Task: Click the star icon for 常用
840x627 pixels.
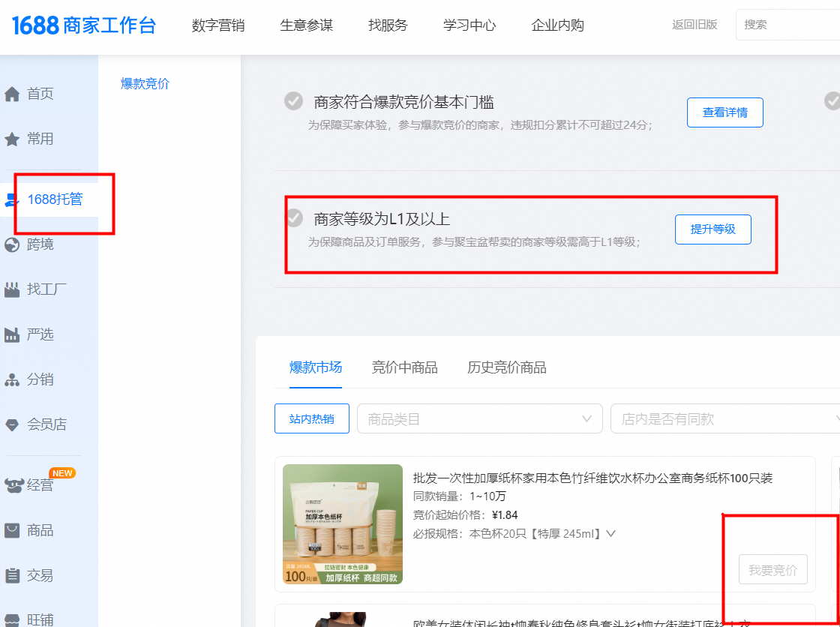Action: coord(12,139)
